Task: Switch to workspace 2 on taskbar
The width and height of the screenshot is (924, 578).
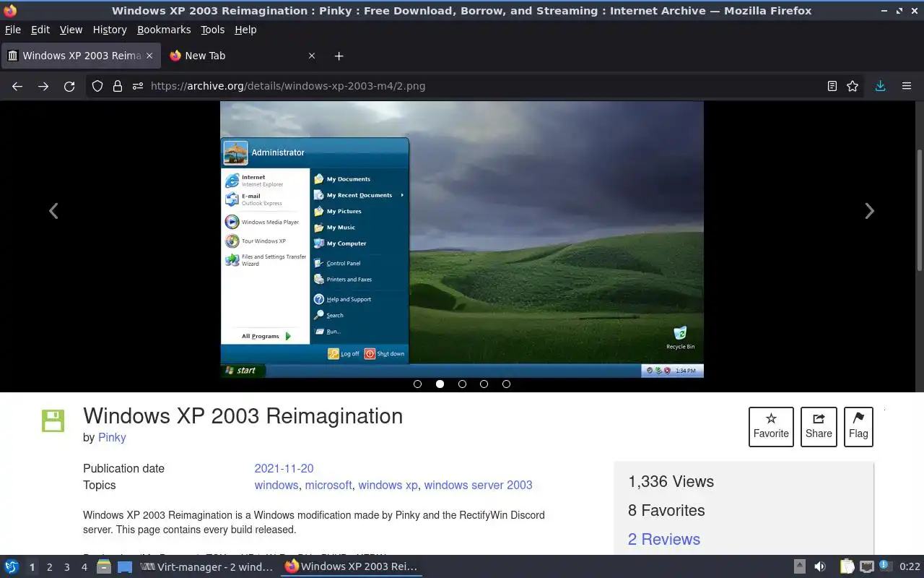Action: pyautogui.click(x=49, y=567)
